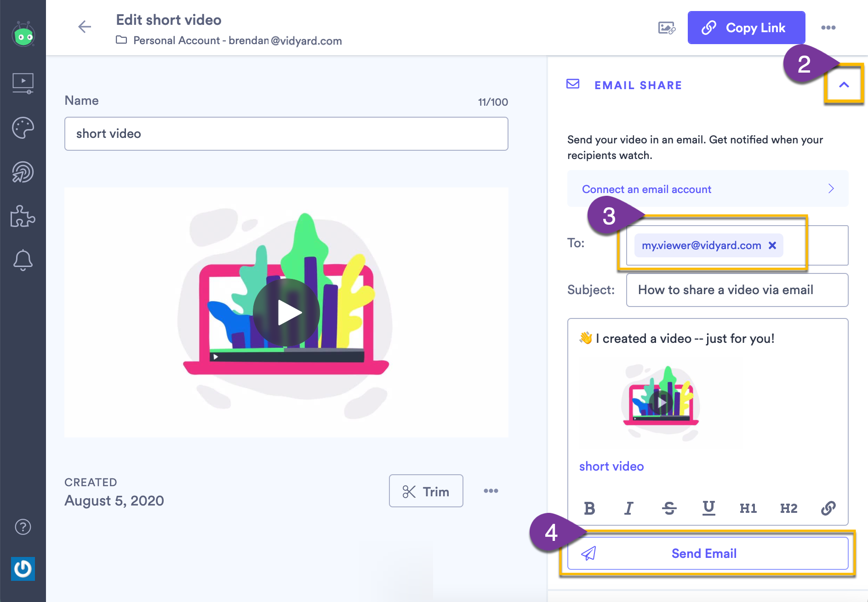Open the notifications bell icon
The height and width of the screenshot is (602, 868).
pyautogui.click(x=23, y=260)
